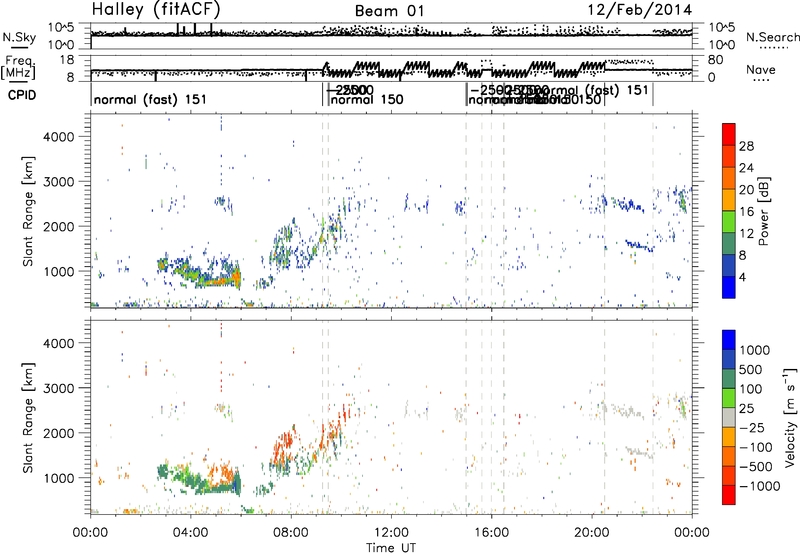Click the 'Freq. [MHz]' axis label
This screenshot has width=800, height=554.
(18, 67)
